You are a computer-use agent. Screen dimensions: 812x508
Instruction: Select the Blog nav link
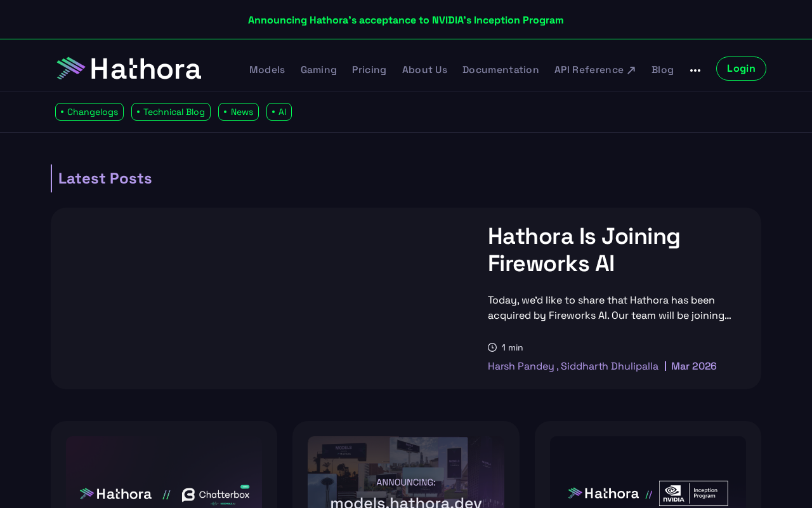tap(662, 70)
